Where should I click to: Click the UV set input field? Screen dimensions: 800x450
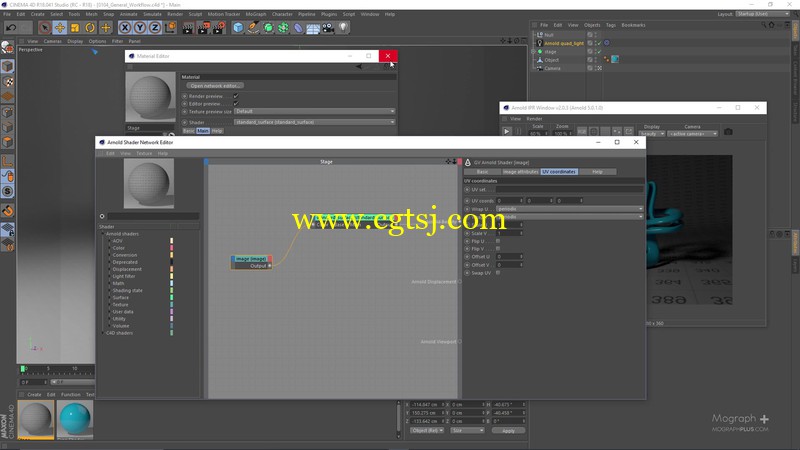570,190
